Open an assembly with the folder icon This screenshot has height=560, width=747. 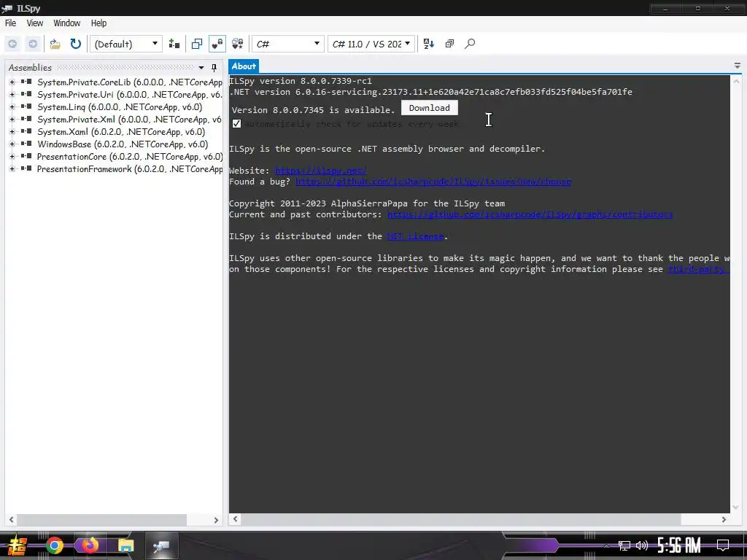(55, 44)
